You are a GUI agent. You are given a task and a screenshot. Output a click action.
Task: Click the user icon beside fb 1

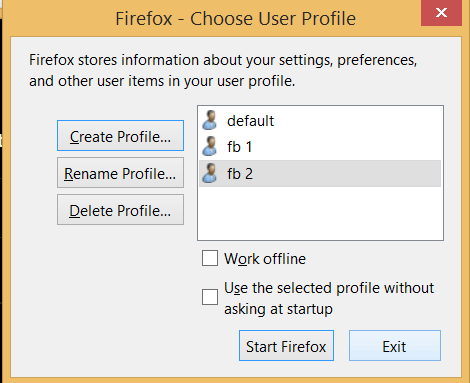(x=210, y=146)
